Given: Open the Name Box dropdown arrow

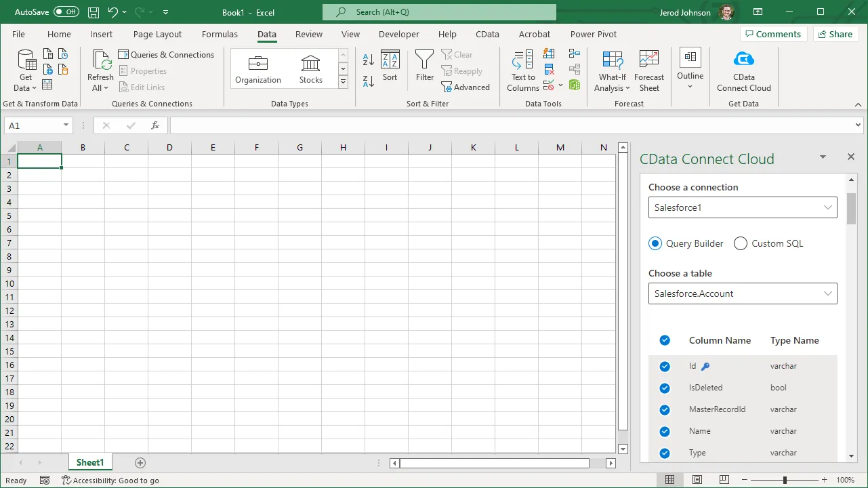Looking at the screenshot, I should 66,125.
